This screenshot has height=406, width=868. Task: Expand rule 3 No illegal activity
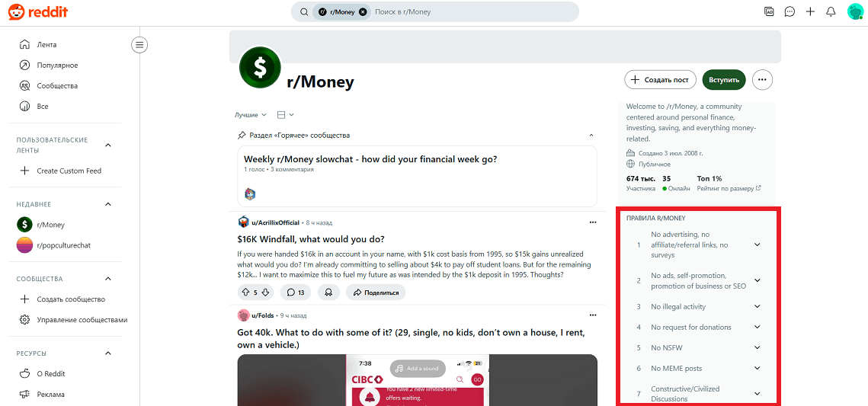click(x=757, y=306)
